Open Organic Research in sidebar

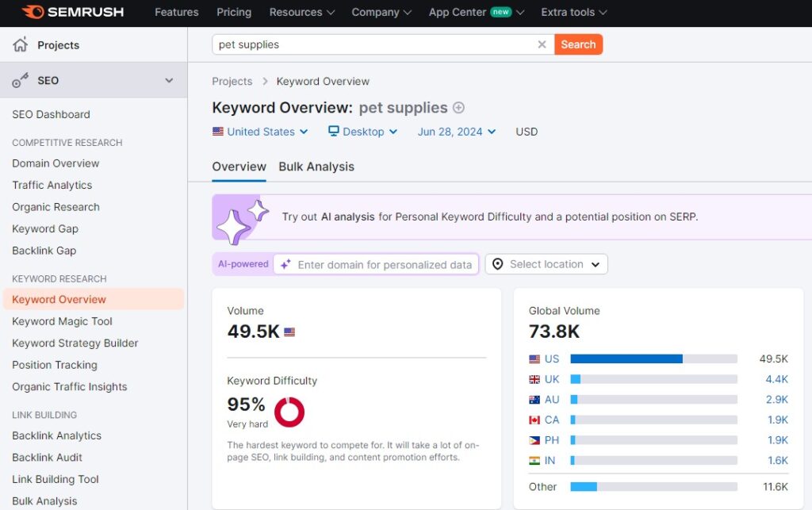point(56,207)
